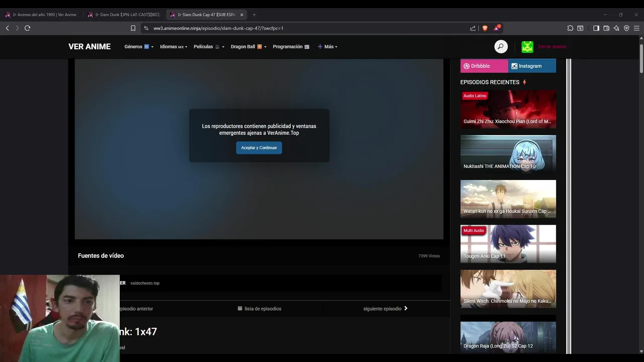Switch to Slam Dunk JPN-LAT-CAST tab
Screen dimensions: 644x362
click(x=124, y=15)
